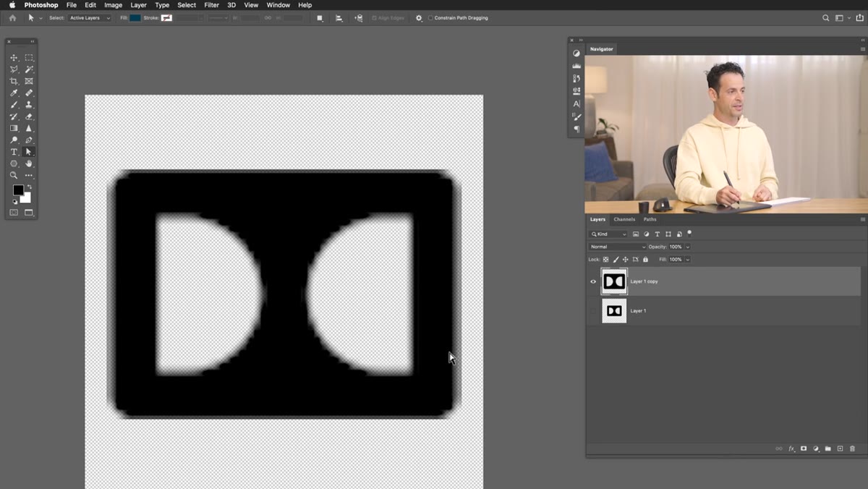This screenshot has height=489, width=868.
Task: Open the Edit Toolbar three-dots menu
Action: [x=29, y=175]
